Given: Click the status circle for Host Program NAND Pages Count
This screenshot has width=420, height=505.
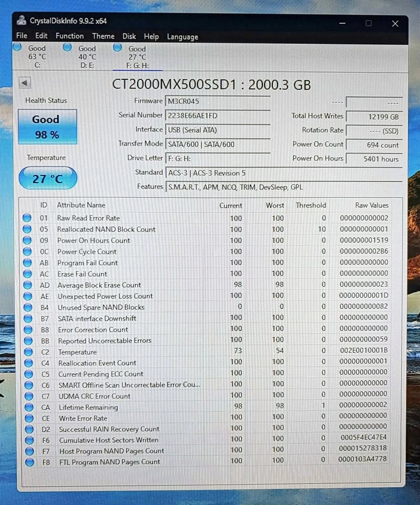Looking at the screenshot, I should coord(29,451).
